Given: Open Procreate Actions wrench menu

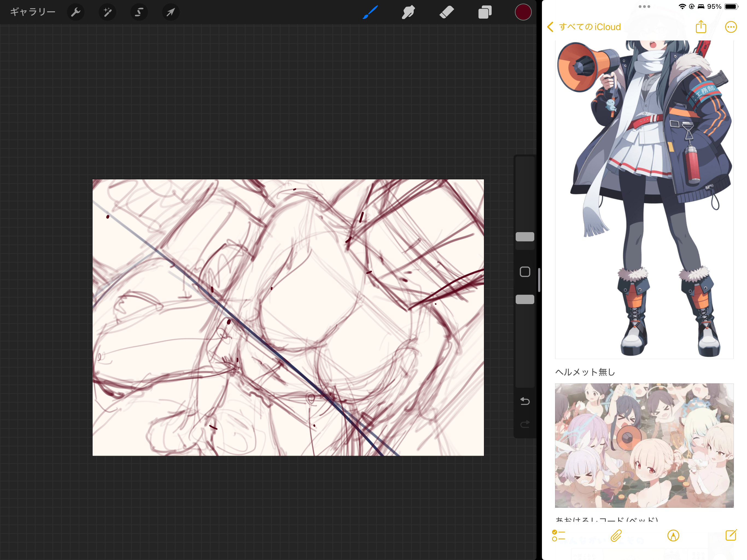Looking at the screenshot, I should coord(76,13).
